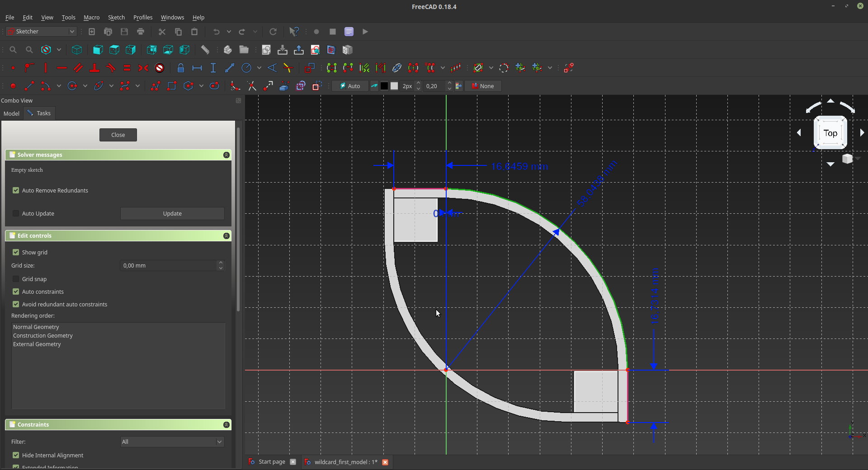Select the Extend edge tool
The width and height of the screenshot is (868, 470).
tap(268, 86)
